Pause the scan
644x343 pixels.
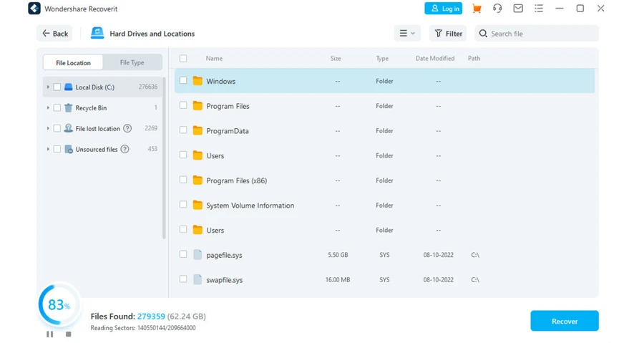pyautogui.click(x=49, y=334)
